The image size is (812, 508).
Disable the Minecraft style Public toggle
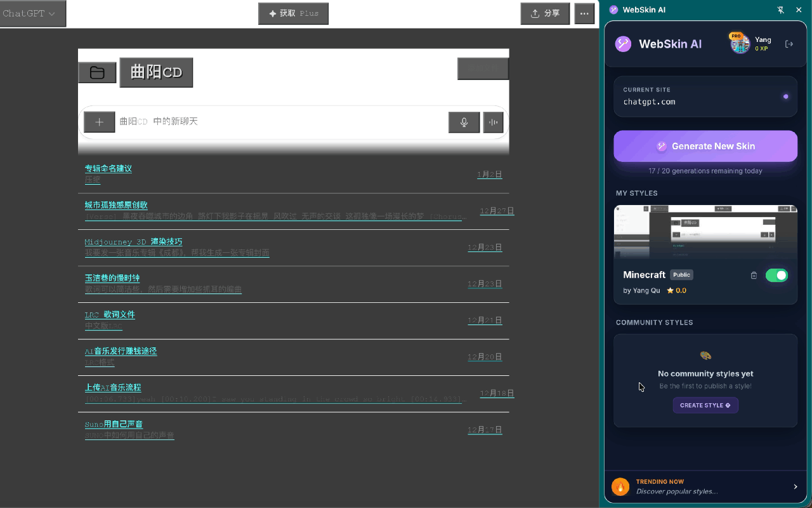(x=776, y=274)
